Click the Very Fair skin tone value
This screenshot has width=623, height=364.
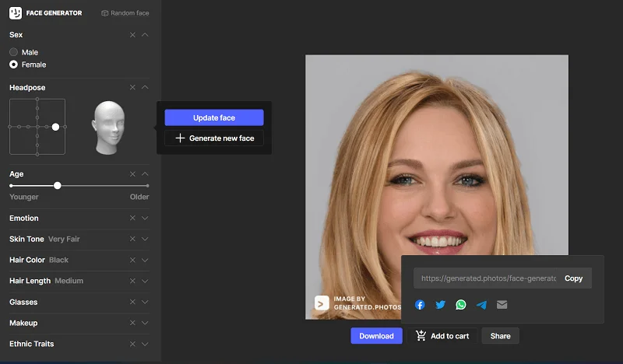pos(64,239)
